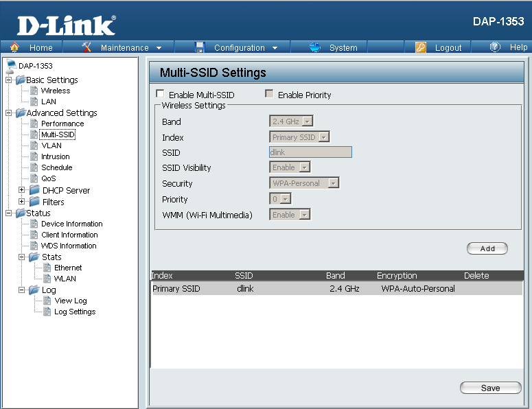Open the SSID Visibility dropdown
This screenshot has width=532, height=409.
tap(290, 167)
